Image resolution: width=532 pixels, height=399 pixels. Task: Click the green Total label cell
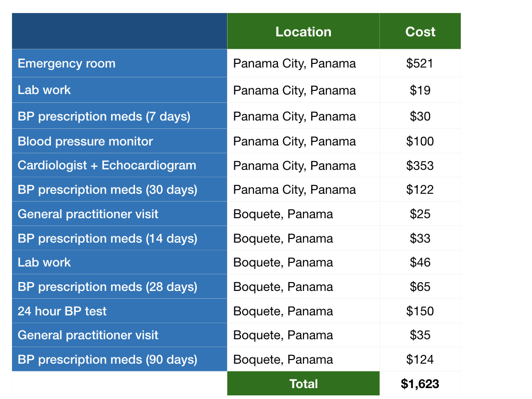[x=303, y=384]
